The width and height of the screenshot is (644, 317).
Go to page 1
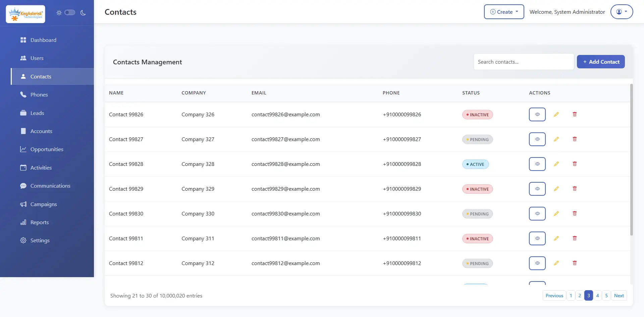point(571,296)
